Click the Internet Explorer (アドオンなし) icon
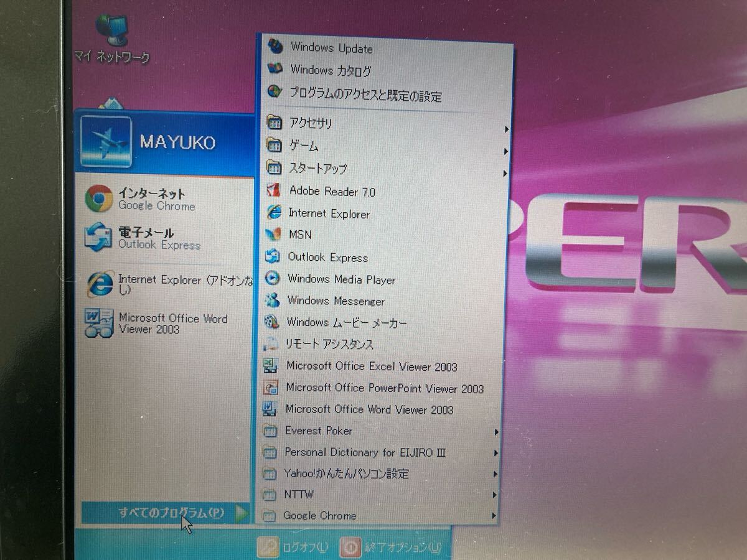 tap(100, 284)
